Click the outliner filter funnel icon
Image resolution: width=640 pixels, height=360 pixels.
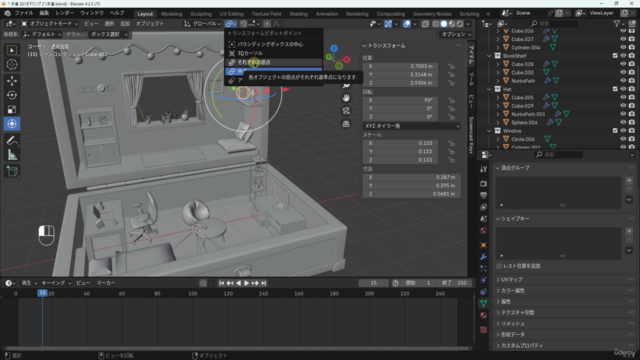click(617, 24)
